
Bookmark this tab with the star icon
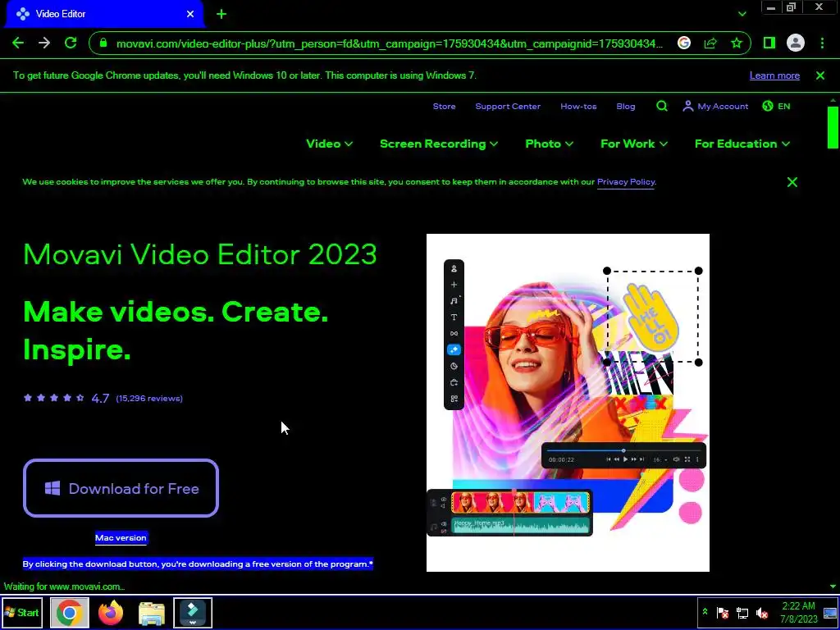737,43
